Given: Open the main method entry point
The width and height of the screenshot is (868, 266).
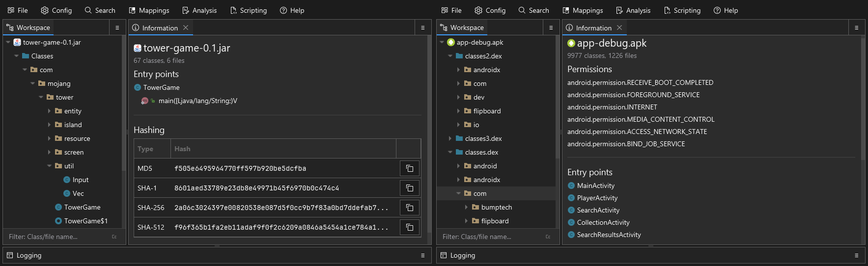Looking at the screenshot, I should pos(197,101).
